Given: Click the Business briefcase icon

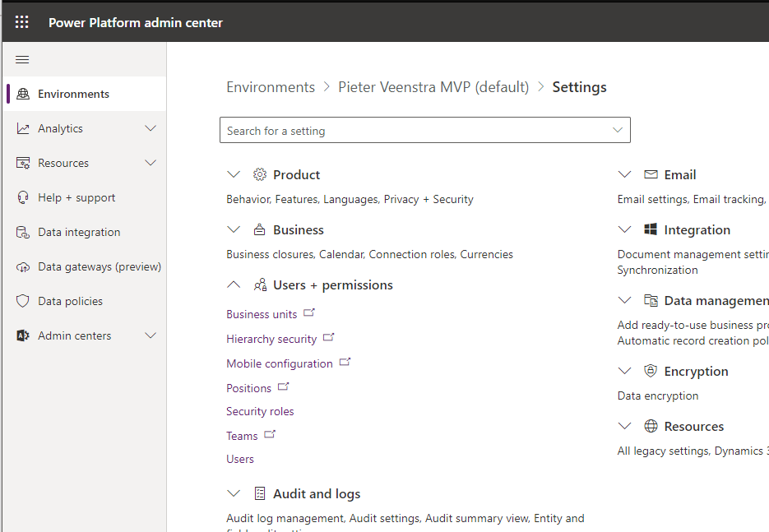Looking at the screenshot, I should (x=259, y=229).
